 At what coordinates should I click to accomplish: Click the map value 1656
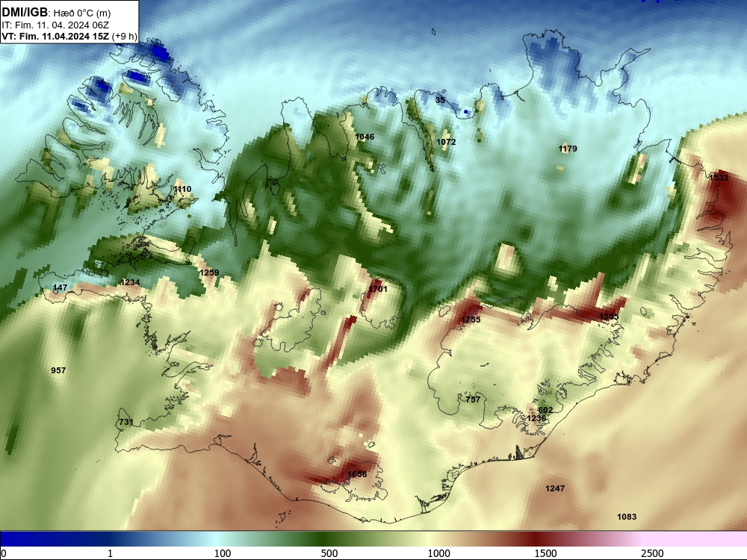[357, 474]
